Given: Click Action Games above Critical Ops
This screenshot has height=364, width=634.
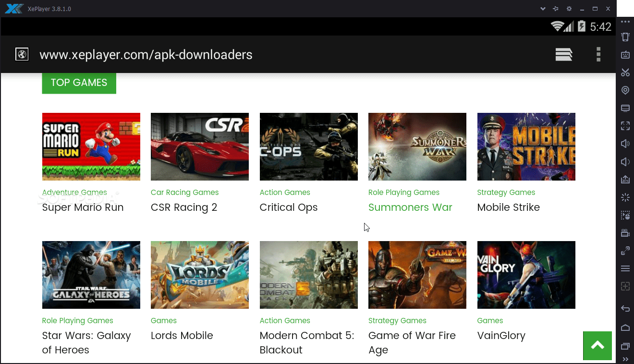Looking at the screenshot, I should [285, 192].
